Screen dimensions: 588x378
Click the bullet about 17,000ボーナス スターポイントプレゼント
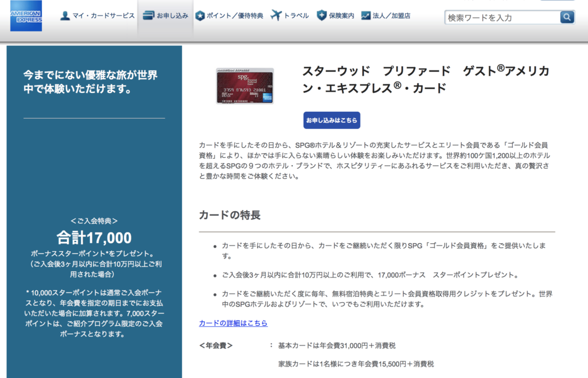(370, 275)
